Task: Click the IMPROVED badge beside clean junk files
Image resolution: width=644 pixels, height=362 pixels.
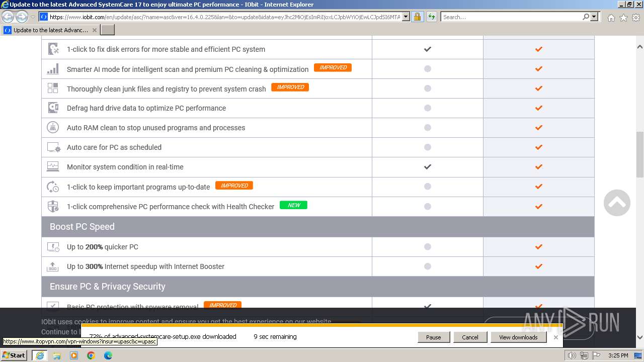Action: [x=290, y=87]
